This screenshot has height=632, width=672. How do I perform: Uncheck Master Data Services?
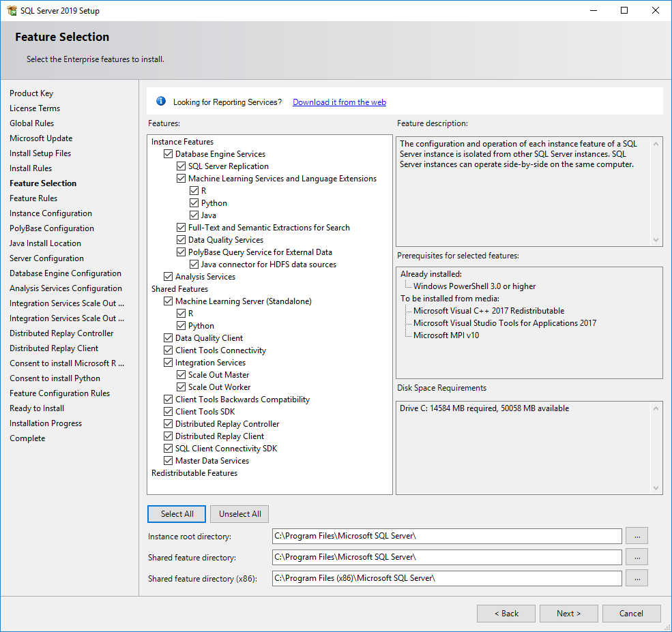tap(168, 461)
